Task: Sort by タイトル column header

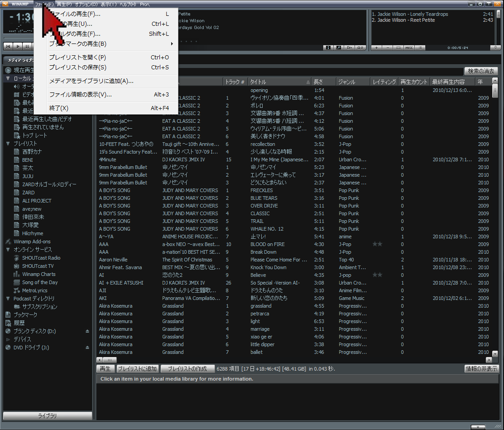Action: pyautogui.click(x=280, y=82)
